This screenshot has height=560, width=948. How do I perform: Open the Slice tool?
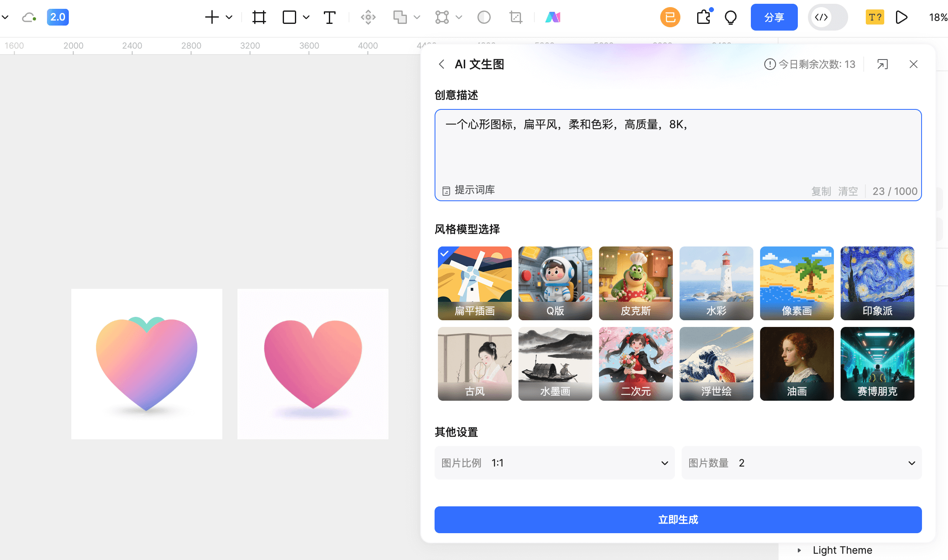click(x=516, y=17)
